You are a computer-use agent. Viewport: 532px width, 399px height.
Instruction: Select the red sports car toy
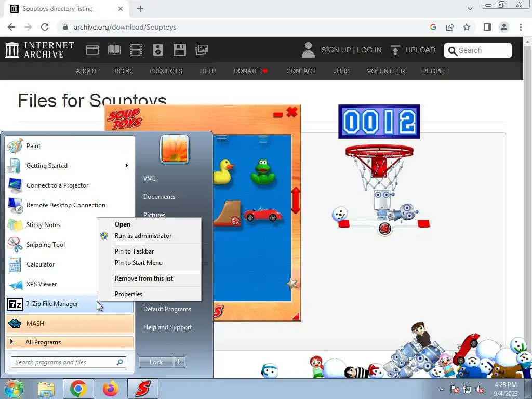[262, 215]
